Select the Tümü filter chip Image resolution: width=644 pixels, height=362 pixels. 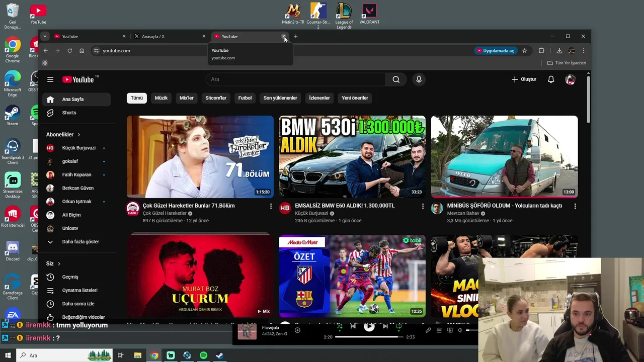pyautogui.click(x=137, y=98)
